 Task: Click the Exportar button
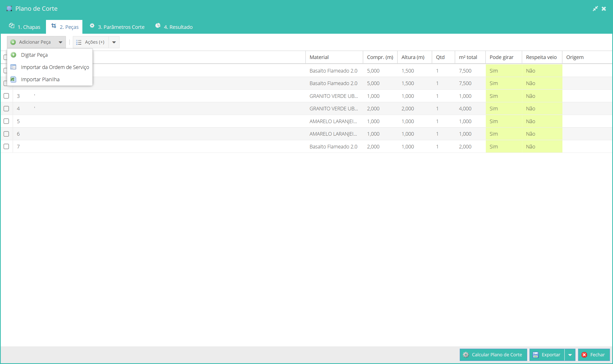coord(547,355)
